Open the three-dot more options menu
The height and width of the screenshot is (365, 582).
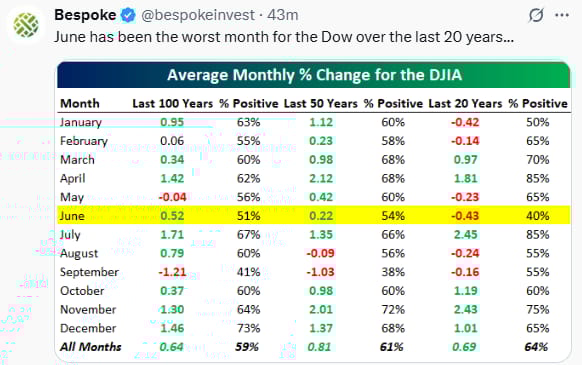562,15
